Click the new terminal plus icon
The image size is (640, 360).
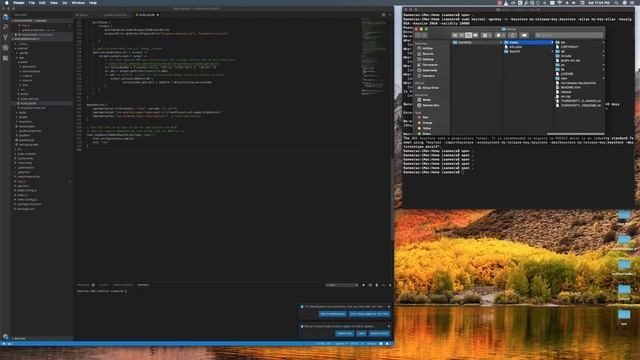pos(363,285)
